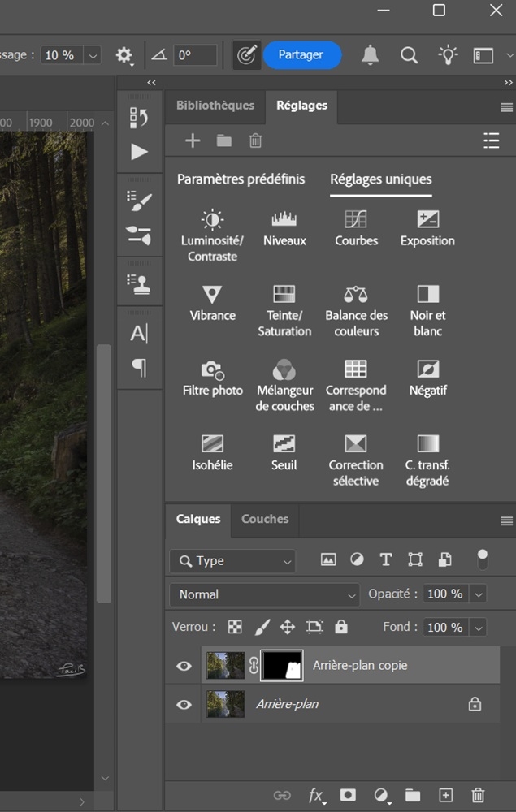Open the Lissage percentage dropdown arrow
The width and height of the screenshot is (516, 812).
[93, 55]
